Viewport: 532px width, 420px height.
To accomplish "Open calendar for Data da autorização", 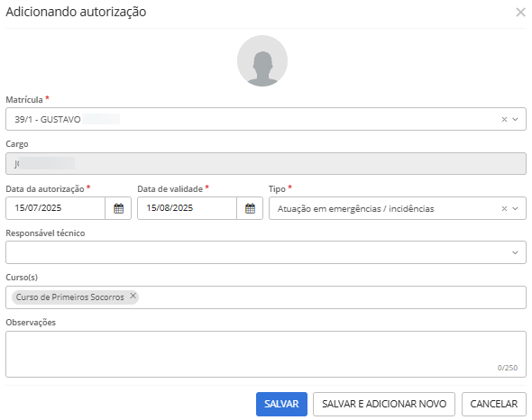I will 118,208.
